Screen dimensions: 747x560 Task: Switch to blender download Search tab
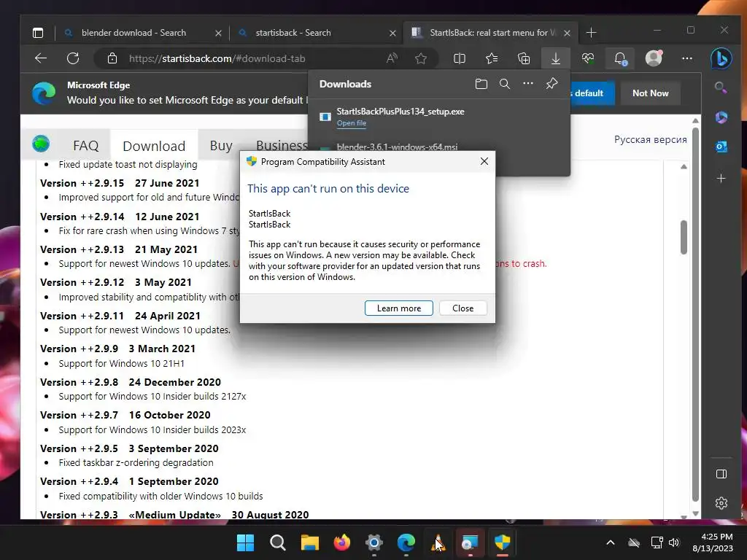click(134, 33)
